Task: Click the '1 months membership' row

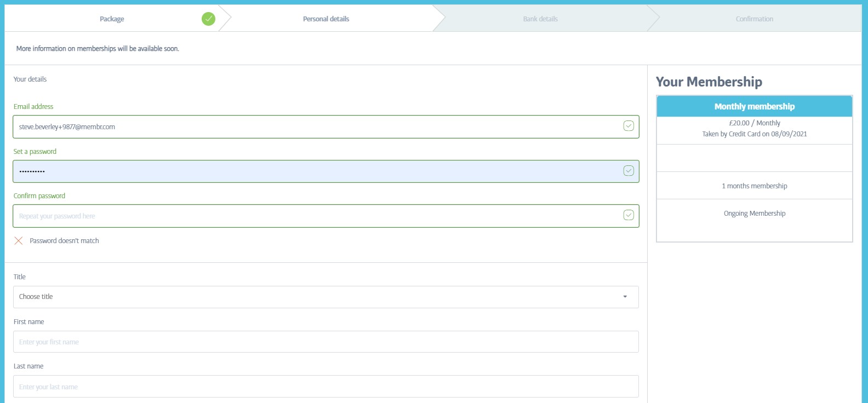Action: tap(755, 186)
